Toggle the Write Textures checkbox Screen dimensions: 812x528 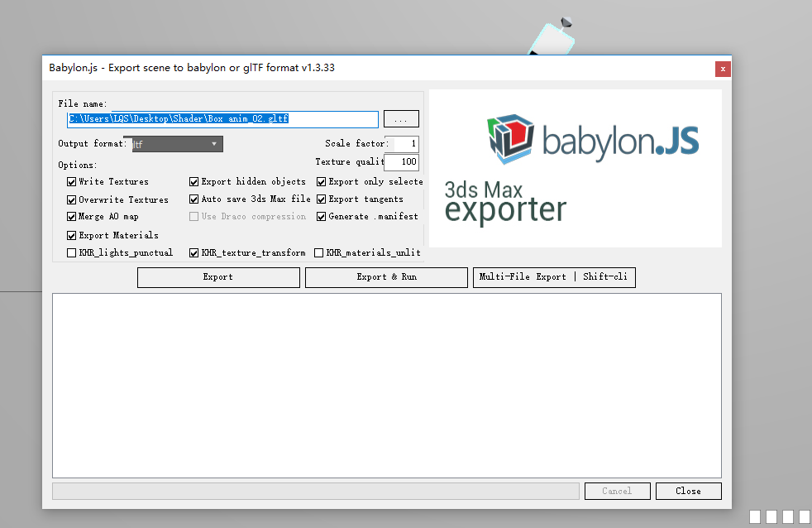click(72, 181)
